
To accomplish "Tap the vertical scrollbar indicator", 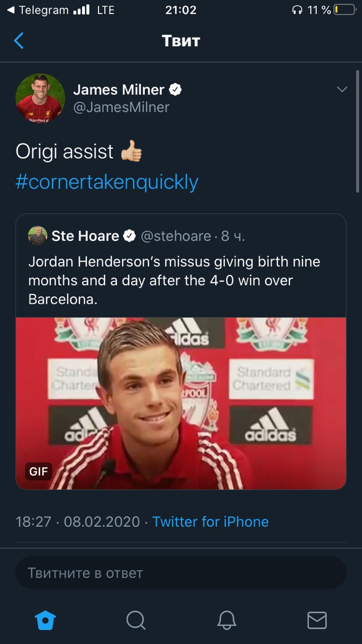I will coord(357,131).
